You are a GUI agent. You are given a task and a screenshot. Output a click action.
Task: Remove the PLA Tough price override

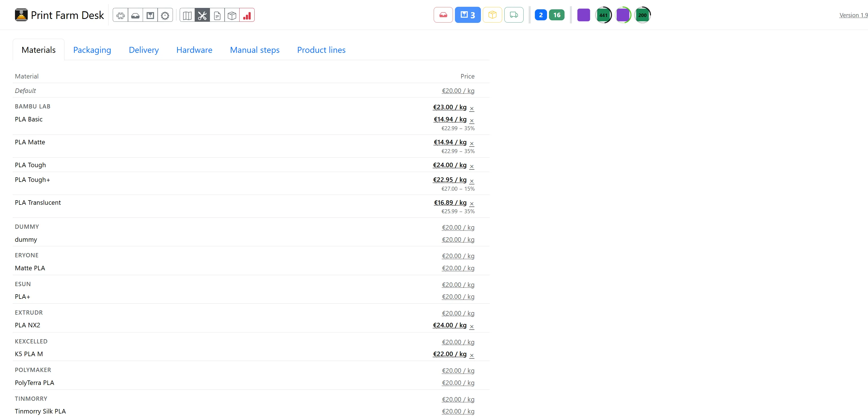[x=472, y=166]
